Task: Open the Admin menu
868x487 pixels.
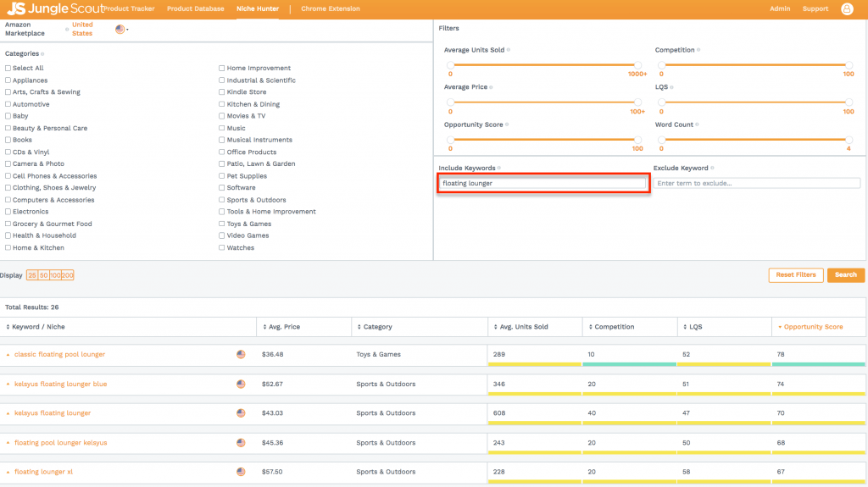Action: pyautogui.click(x=780, y=8)
